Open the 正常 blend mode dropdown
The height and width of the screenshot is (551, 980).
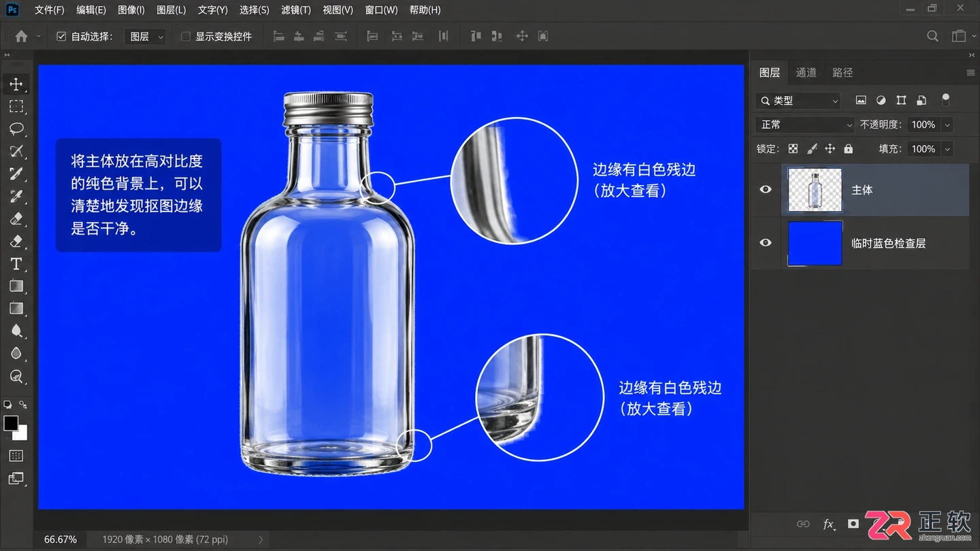point(804,125)
